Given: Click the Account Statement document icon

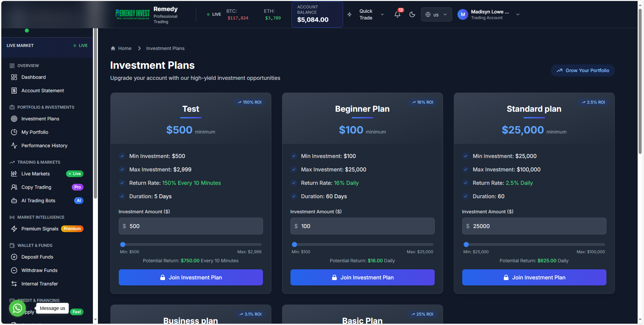Looking at the screenshot, I should [14, 91].
